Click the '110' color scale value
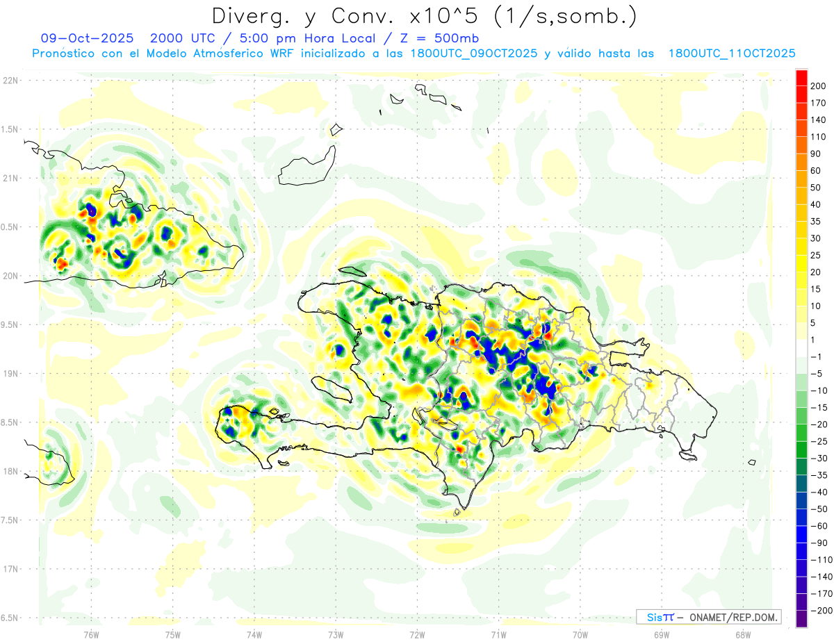 tap(817, 137)
